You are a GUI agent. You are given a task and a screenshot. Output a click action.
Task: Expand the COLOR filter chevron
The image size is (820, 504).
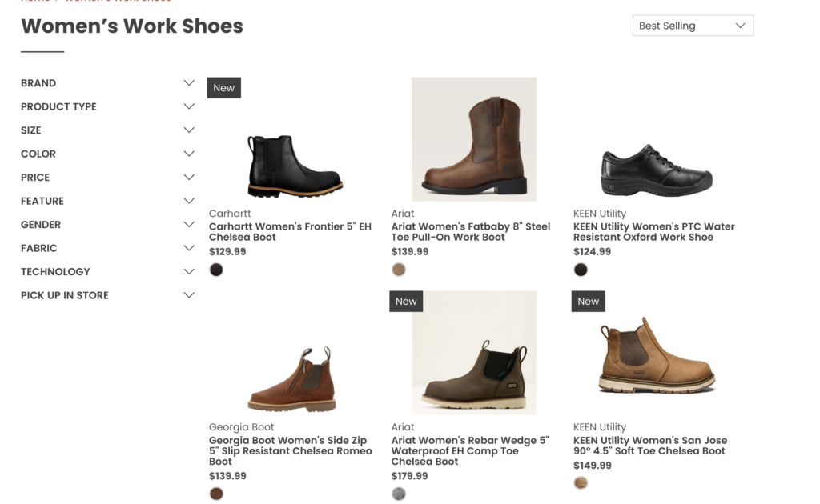(x=189, y=154)
